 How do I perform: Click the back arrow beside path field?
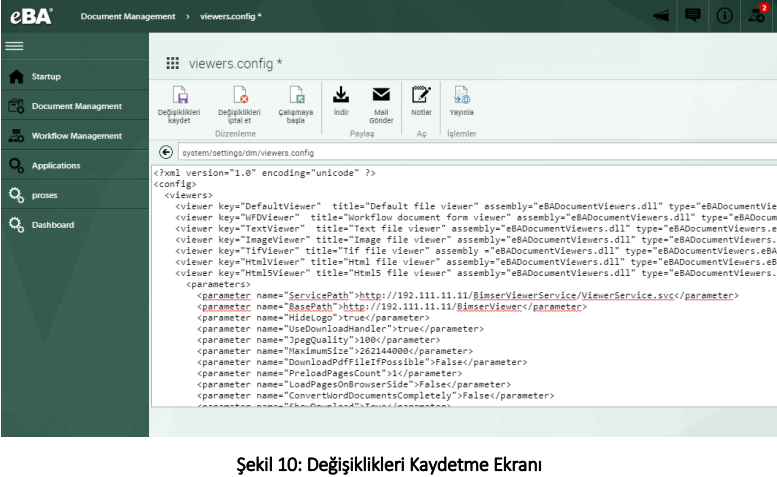[166, 152]
